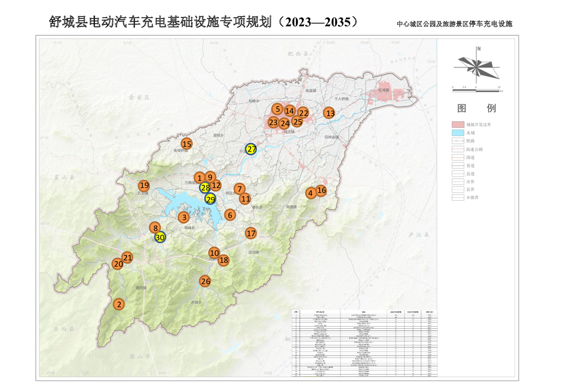
Task: Click orange map marker number 17
Action: pyautogui.click(x=251, y=234)
